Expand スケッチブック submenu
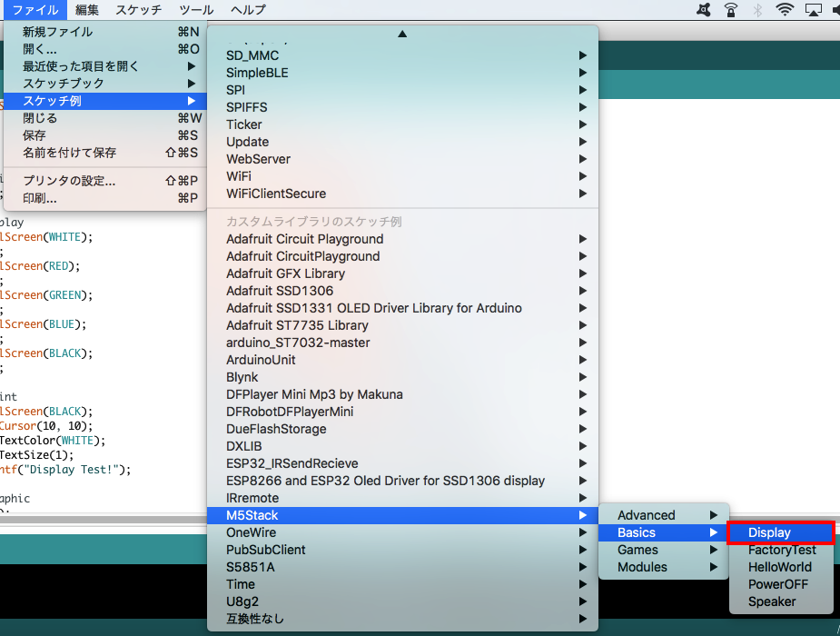The image size is (840, 636). pyautogui.click(x=105, y=84)
